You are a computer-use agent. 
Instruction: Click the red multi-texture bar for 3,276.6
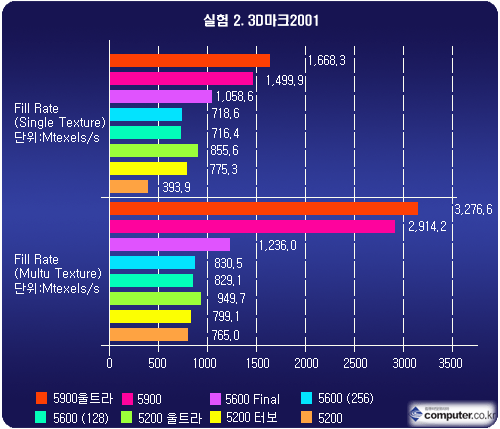[264, 209]
